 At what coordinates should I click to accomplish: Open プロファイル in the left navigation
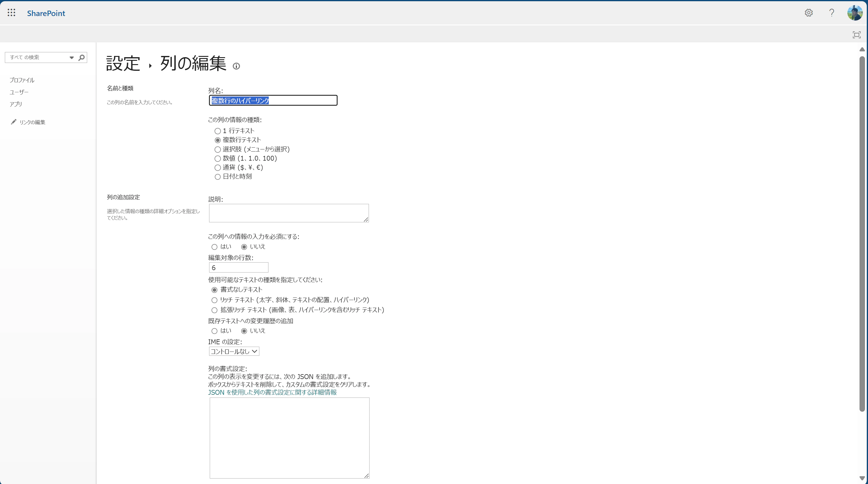pyautogui.click(x=22, y=80)
